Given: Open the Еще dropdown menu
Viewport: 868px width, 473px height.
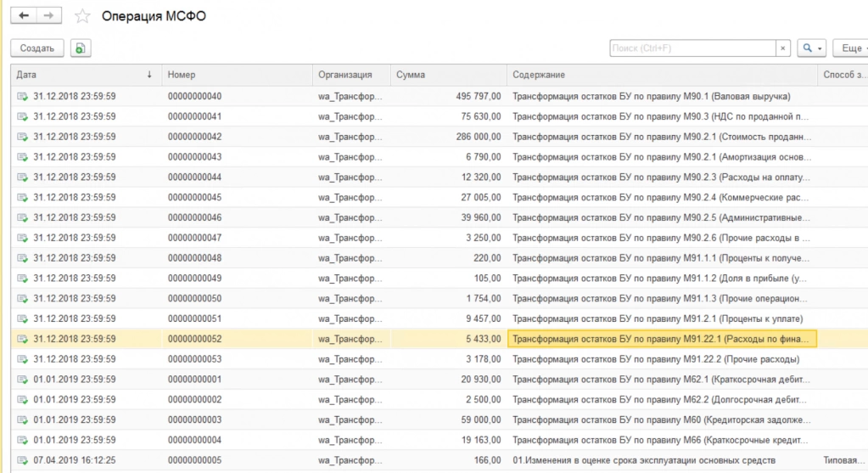Looking at the screenshot, I should tap(849, 48).
